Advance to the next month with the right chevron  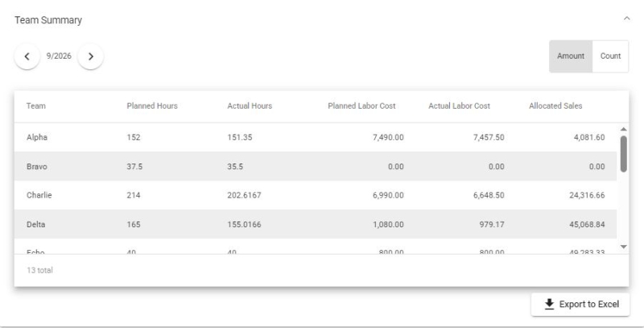91,56
